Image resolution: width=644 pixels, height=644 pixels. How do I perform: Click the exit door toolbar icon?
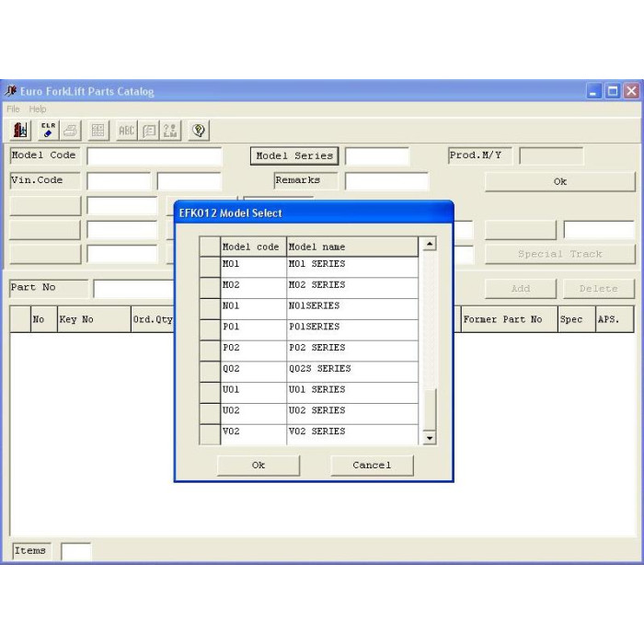[x=19, y=131]
